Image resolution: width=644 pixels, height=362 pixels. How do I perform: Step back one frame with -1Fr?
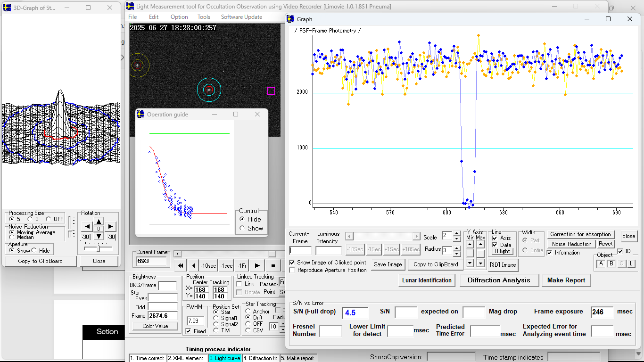coord(242,266)
